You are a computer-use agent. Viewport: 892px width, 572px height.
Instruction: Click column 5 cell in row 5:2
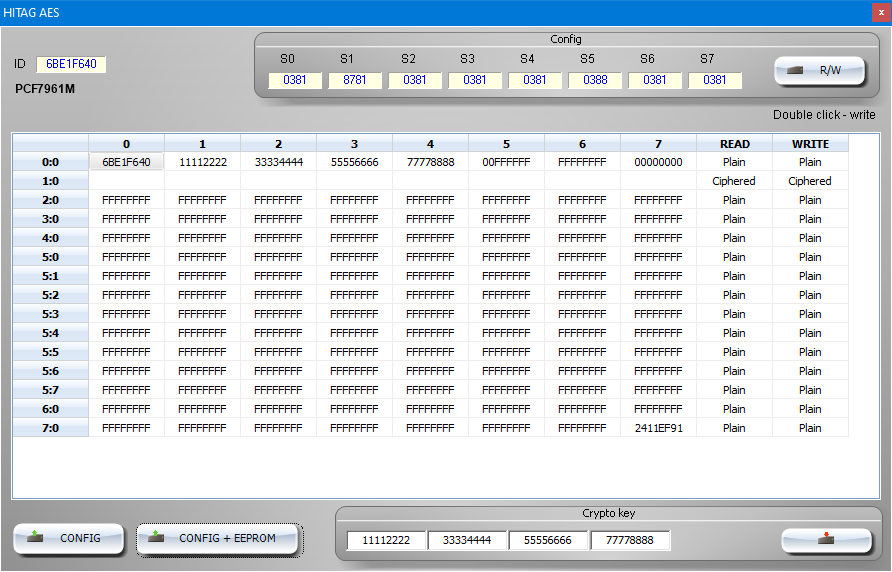pyautogui.click(x=506, y=295)
